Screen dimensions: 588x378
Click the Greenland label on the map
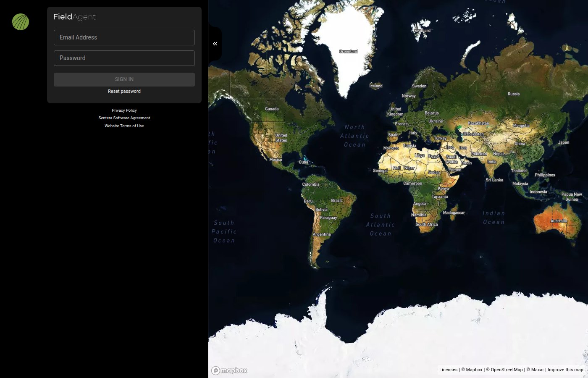tap(349, 52)
